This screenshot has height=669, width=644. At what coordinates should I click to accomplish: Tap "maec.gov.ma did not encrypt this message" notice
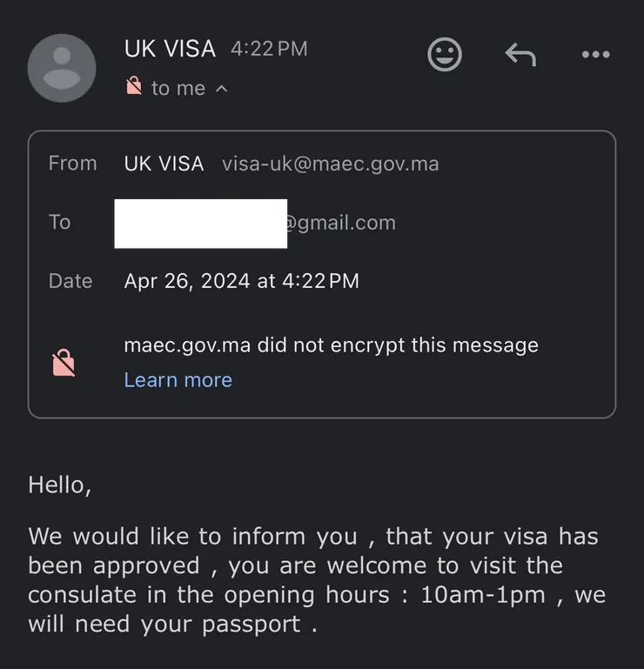pyautogui.click(x=331, y=345)
